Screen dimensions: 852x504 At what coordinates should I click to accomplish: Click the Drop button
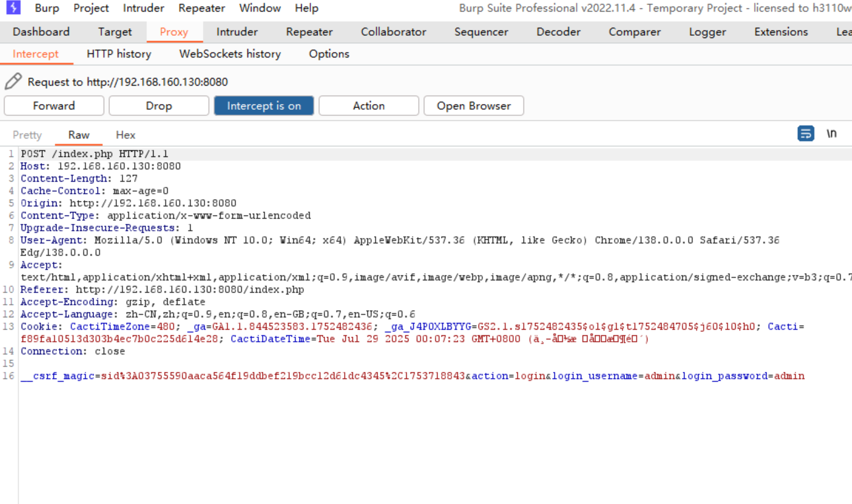coord(159,106)
